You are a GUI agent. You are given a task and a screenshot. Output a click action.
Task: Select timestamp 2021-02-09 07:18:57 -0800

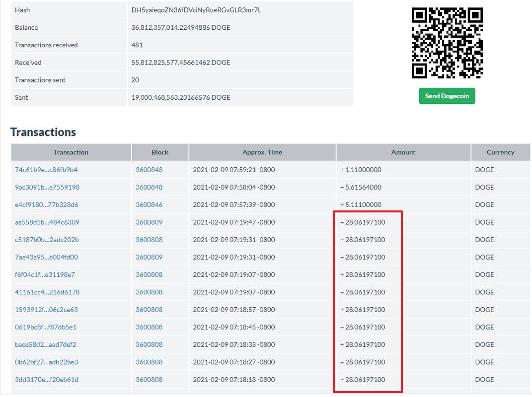(234, 310)
